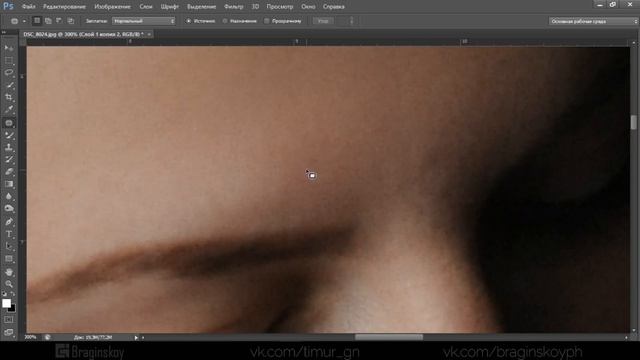Screen dimensions: 640x360
Task: Open the pattern picker dropdown
Action: pyautogui.click(x=351, y=21)
